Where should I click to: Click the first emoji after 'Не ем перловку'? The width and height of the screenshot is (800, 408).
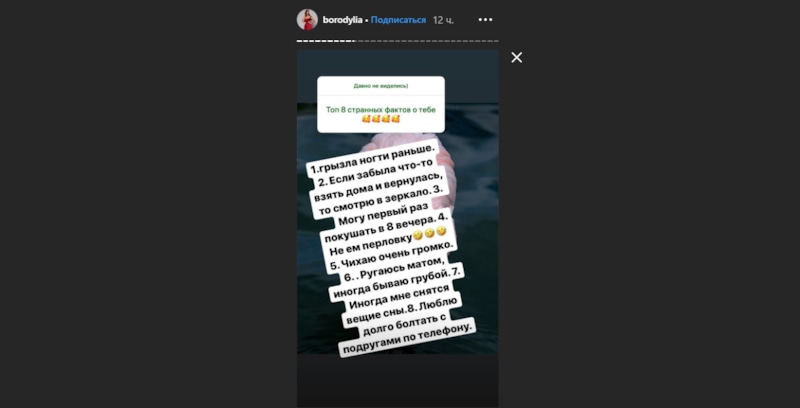pyautogui.click(x=418, y=235)
